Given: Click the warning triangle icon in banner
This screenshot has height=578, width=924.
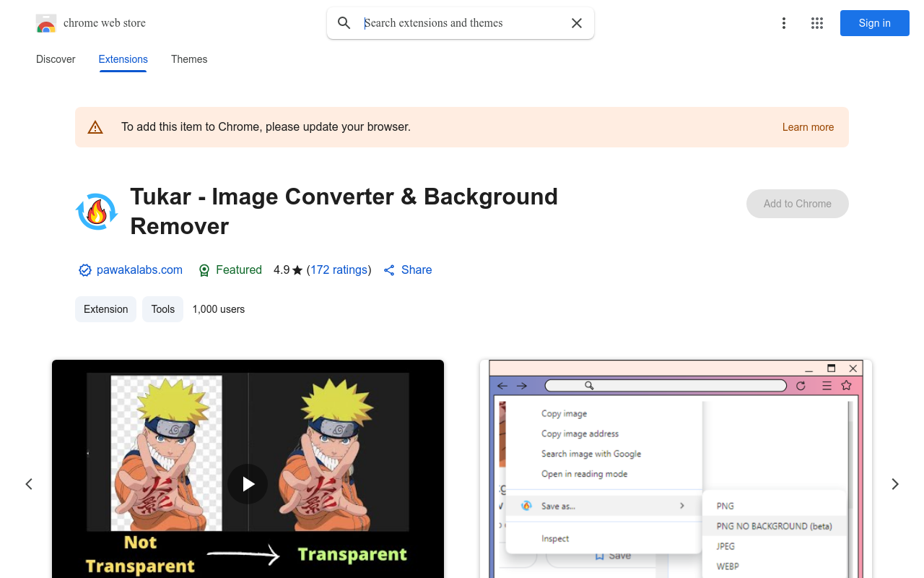Looking at the screenshot, I should 95,127.
